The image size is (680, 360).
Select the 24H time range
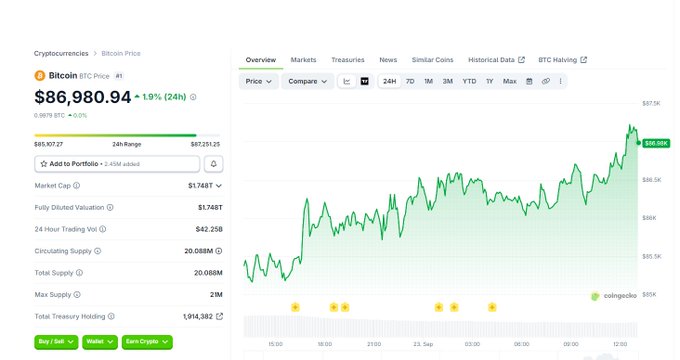pos(389,81)
